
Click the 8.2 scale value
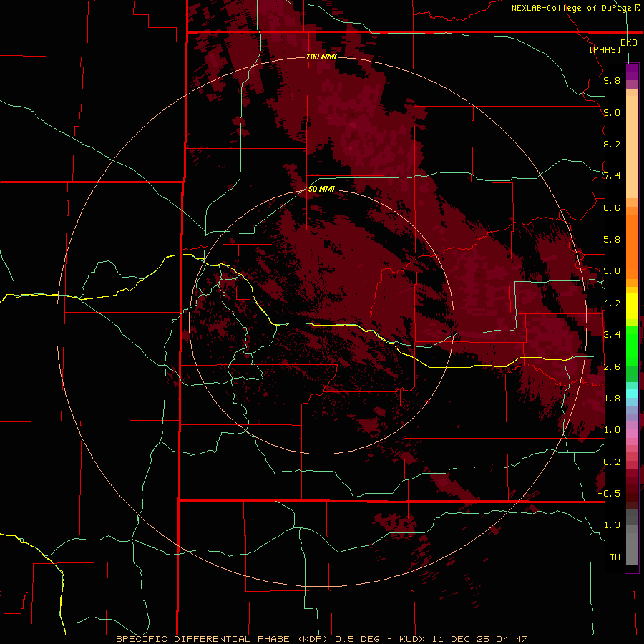pos(612,144)
